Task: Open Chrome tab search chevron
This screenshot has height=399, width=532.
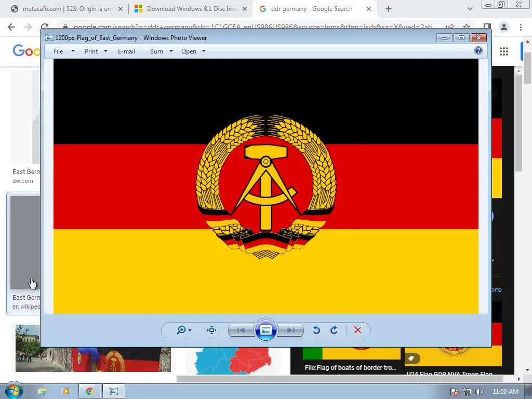Action: 470,9
